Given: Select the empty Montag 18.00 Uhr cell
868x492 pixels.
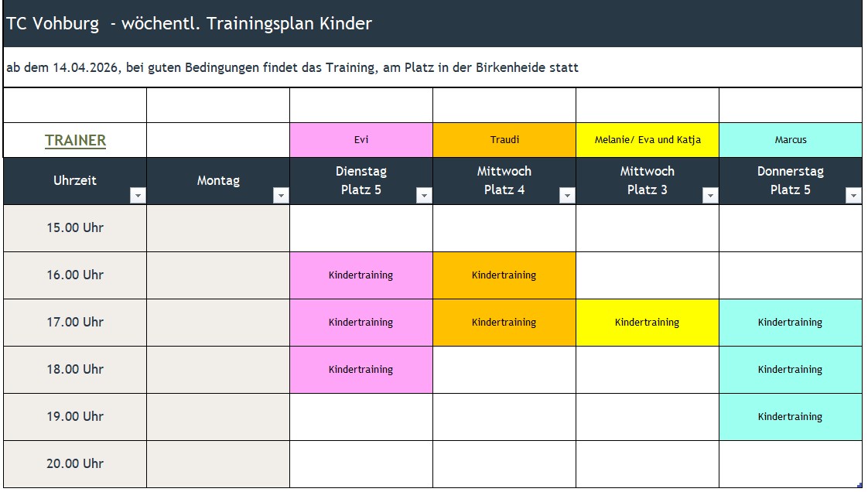Looking at the screenshot, I should pos(218,370).
